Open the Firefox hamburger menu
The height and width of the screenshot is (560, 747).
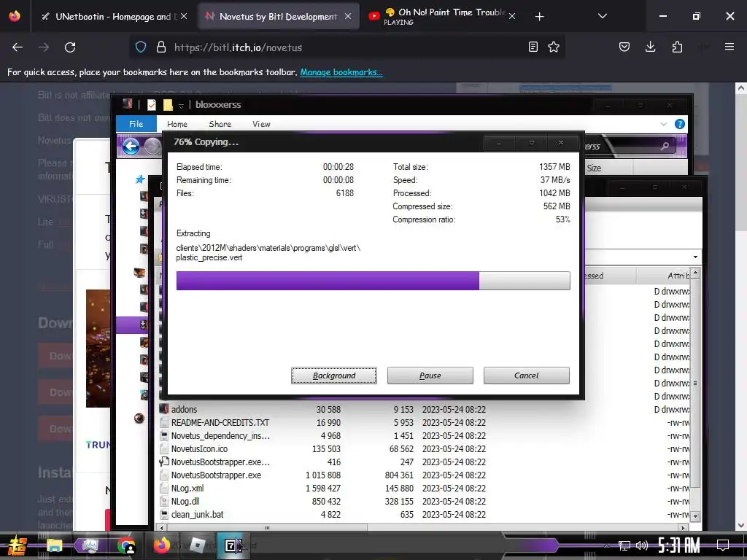tap(729, 47)
